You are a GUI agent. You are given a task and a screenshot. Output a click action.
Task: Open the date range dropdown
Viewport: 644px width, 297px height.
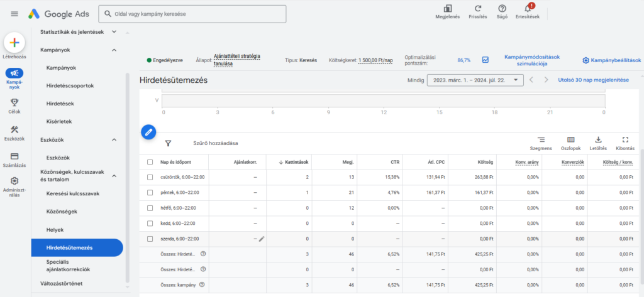pyautogui.click(x=475, y=80)
